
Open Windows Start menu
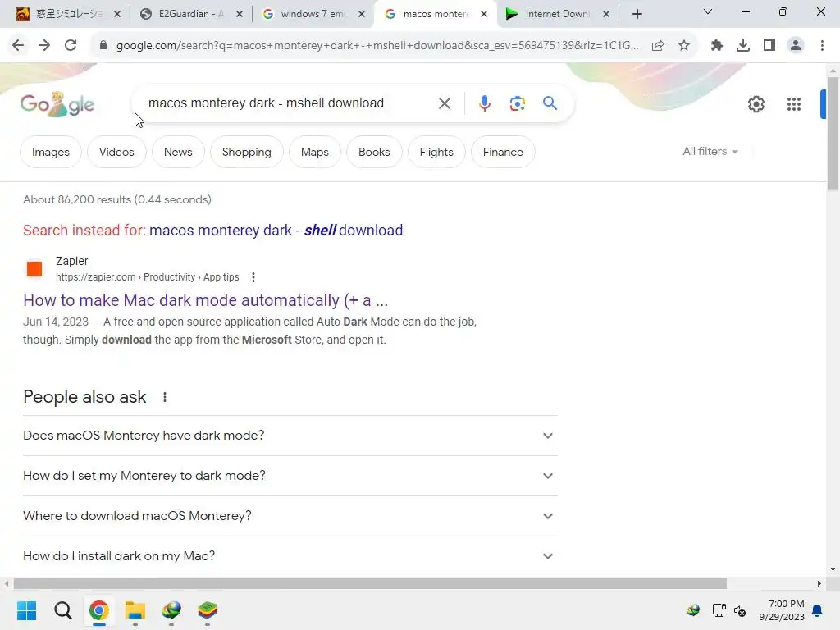pos(27,610)
